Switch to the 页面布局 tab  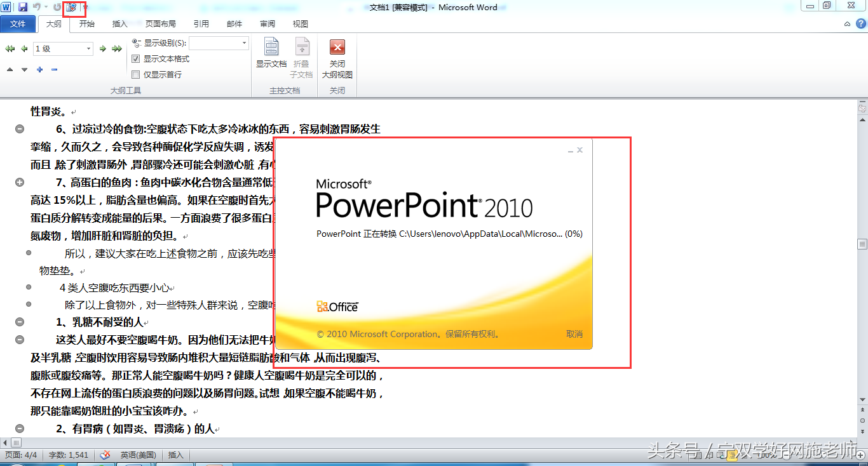point(161,24)
